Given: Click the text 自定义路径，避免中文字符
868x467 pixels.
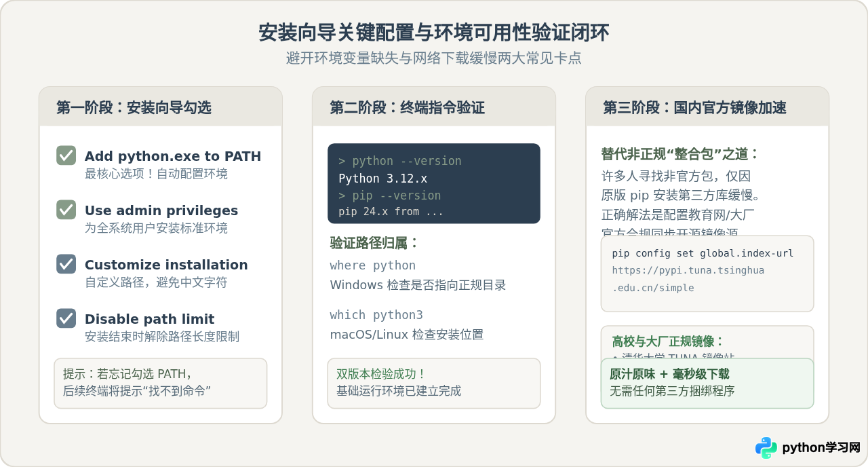Looking at the screenshot, I should pos(156,282).
